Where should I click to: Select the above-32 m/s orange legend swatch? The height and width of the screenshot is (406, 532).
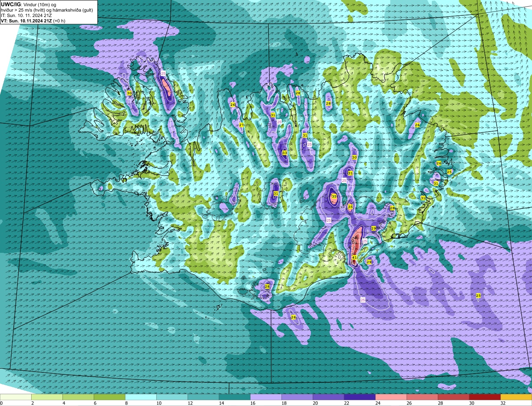pos(516,397)
